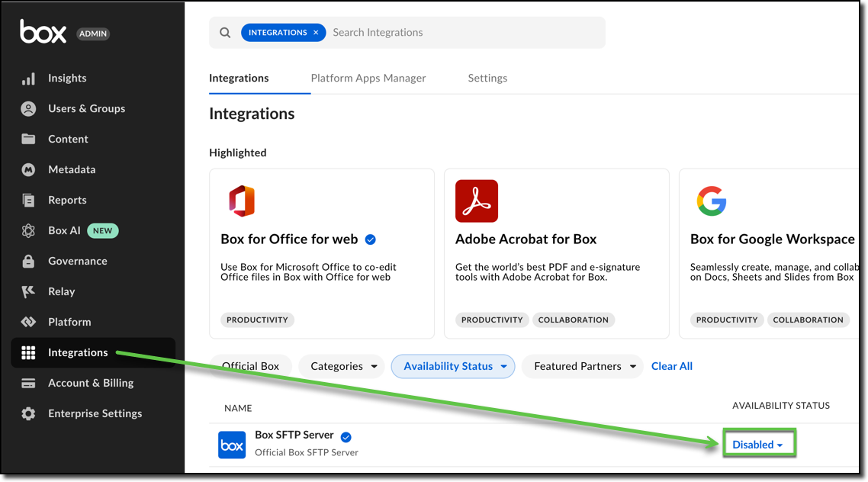Click the Box AI atom icon
Image resolution: width=868 pixels, height=482 pixels.
pyautogui.click(x=28, y=230)
